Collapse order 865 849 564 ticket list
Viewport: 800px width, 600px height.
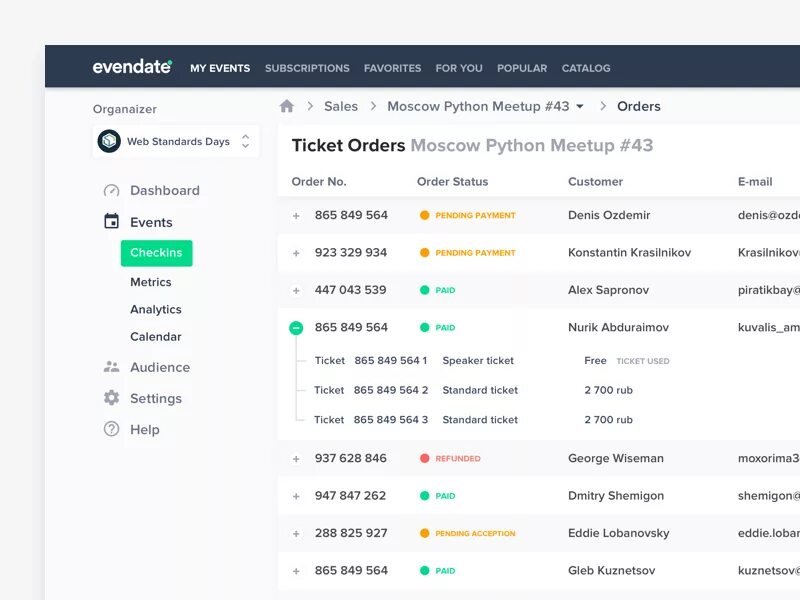tap(296, 327)
